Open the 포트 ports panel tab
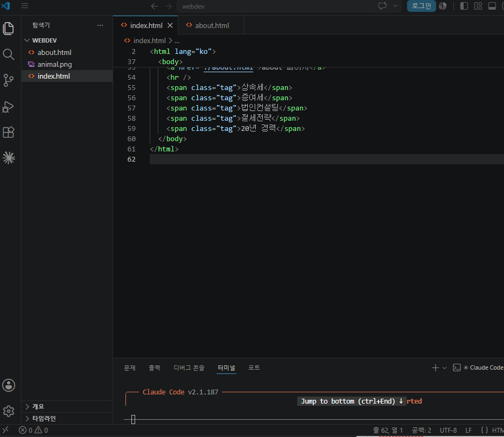The width and height of the screenshot is (504, 437). 254,367
